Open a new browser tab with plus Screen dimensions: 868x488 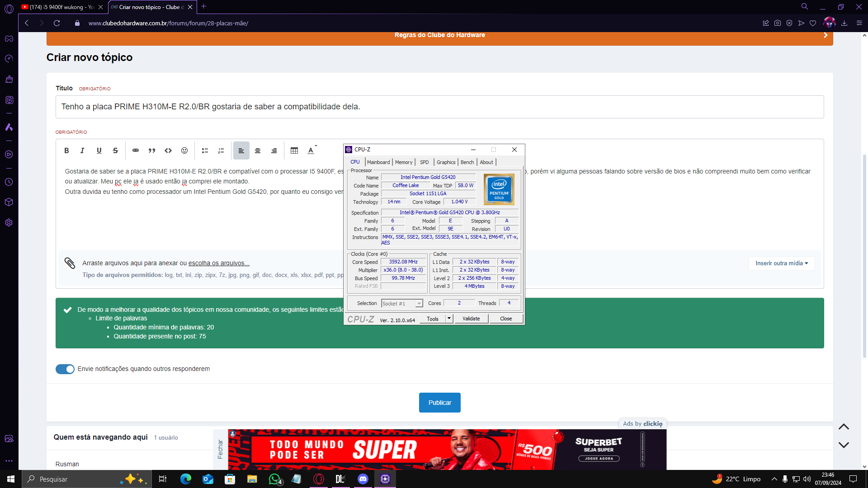[204, 6]
